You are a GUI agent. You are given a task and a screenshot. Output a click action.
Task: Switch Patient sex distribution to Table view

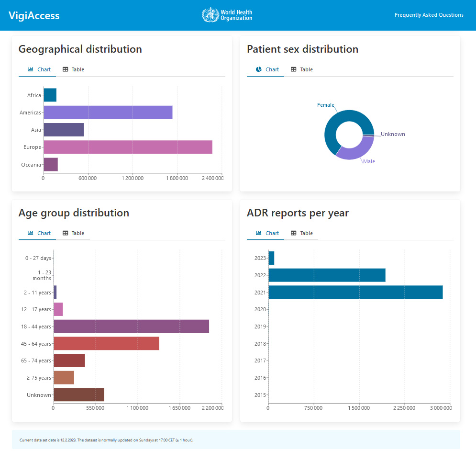coord(302,69)
